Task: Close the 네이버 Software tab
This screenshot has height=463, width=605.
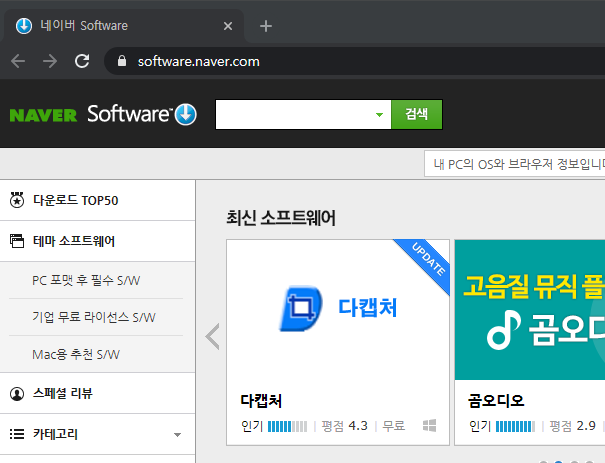Action: [228, 26]
